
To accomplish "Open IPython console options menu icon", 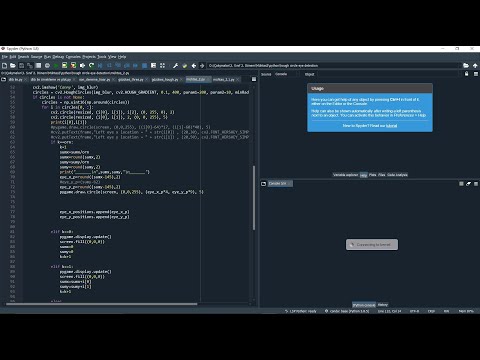I will coord(476,184).
